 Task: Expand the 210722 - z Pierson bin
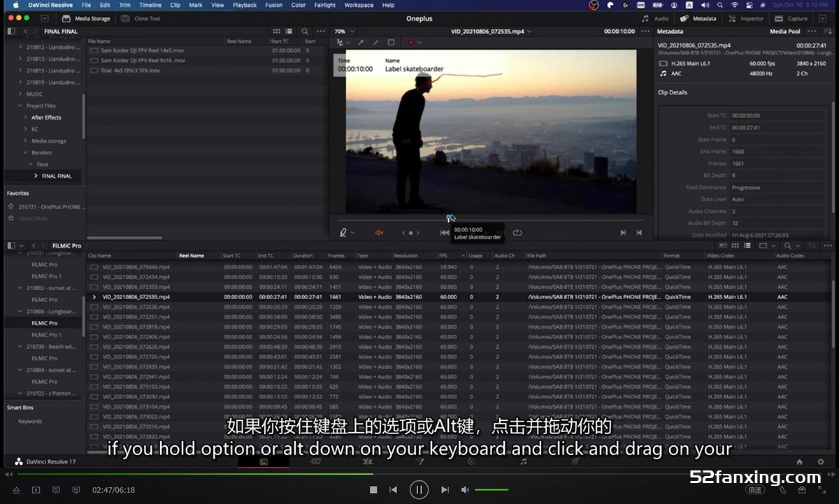[20, 394]
